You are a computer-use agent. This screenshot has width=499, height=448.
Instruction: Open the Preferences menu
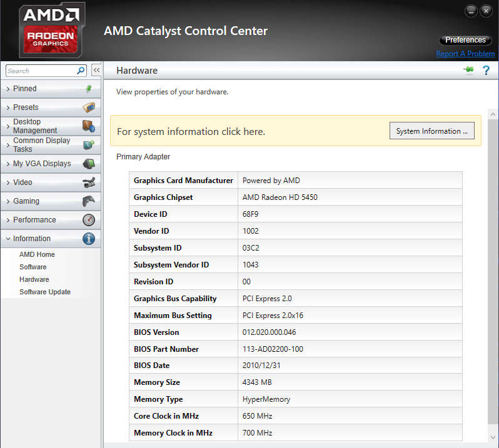(465, 40)
